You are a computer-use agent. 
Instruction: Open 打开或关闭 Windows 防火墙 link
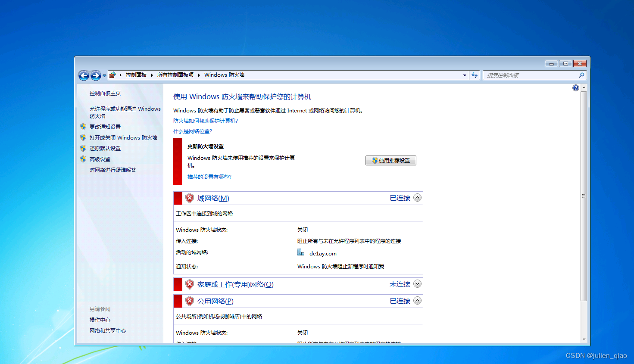coord(123,138)
